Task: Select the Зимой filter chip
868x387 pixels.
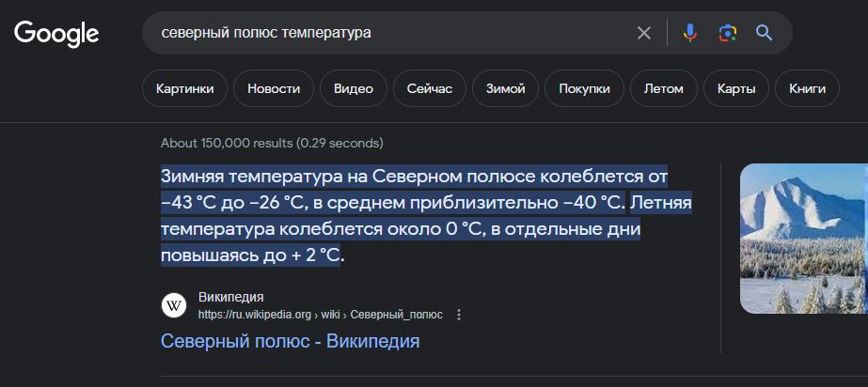Action: click(x=506, y=89)
